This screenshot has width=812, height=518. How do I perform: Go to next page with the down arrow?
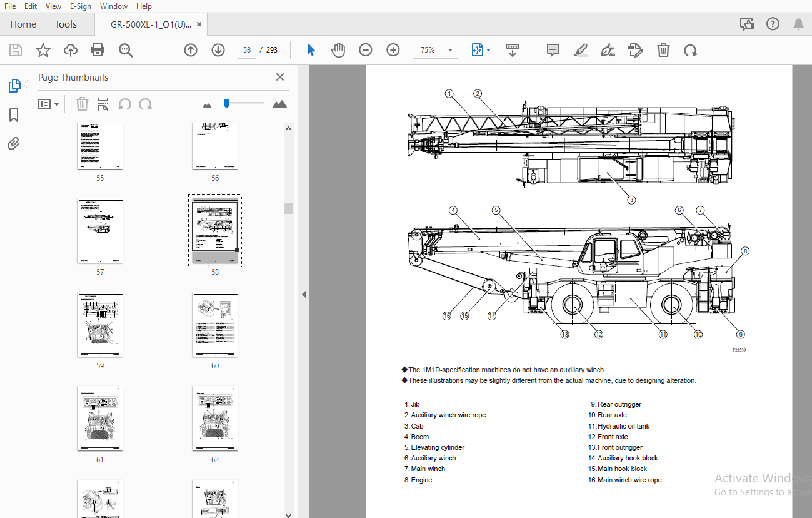point(218,50)
